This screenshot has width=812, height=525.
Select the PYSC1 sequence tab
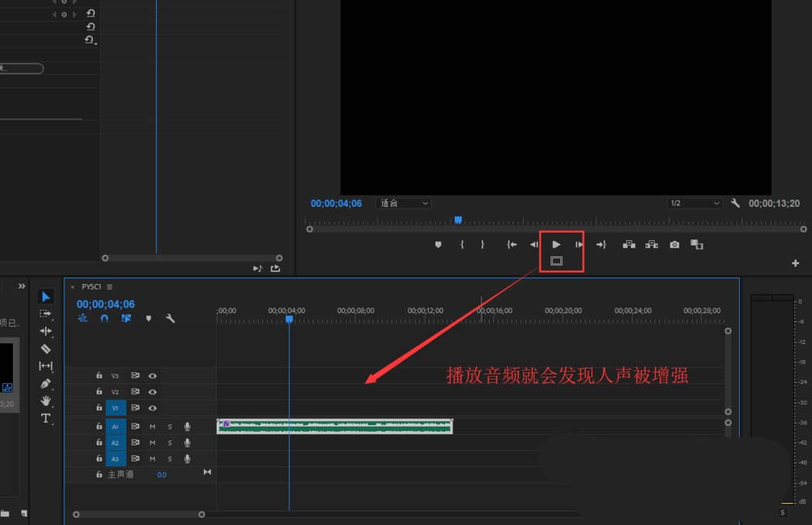pos(91,286)
